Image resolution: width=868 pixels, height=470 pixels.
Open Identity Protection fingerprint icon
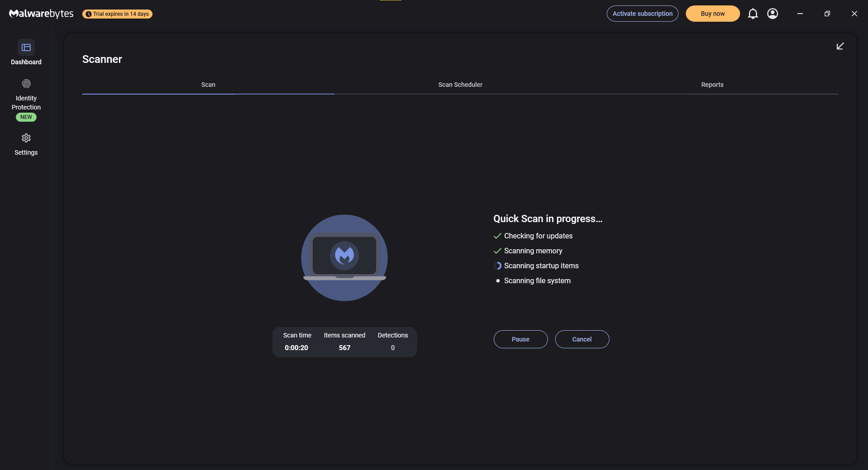coord(26,84)
